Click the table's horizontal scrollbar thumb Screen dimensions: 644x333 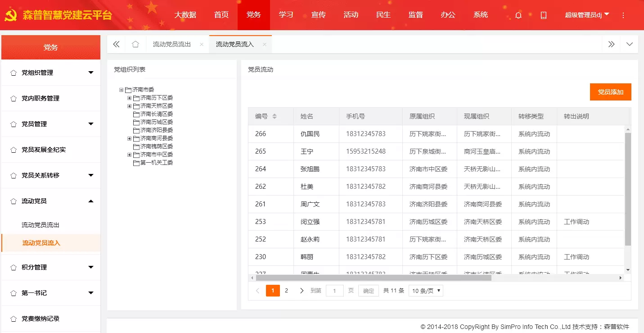pos(374,278)
